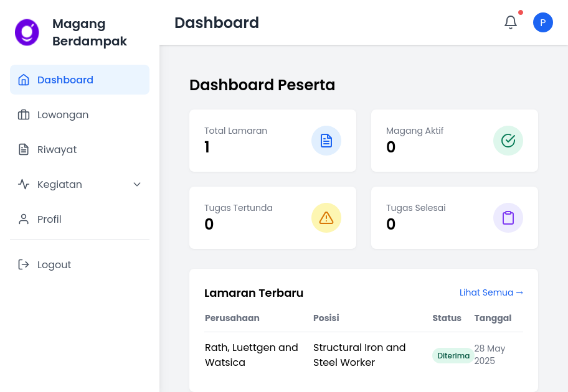Open Lowongan via the briefcase icon
The image size is (568, 392).
coord(24,114)
